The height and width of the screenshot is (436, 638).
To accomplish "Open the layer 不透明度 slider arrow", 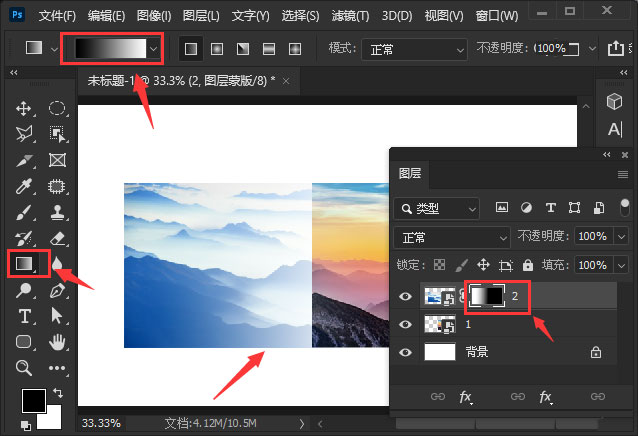I will pos(622,236).
